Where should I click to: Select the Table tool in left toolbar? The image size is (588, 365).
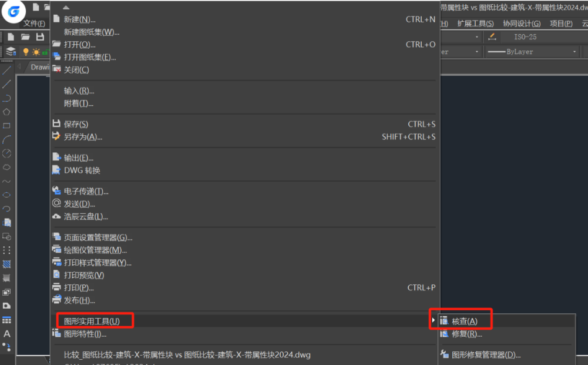pyautogui.click(x=7, y=320)
